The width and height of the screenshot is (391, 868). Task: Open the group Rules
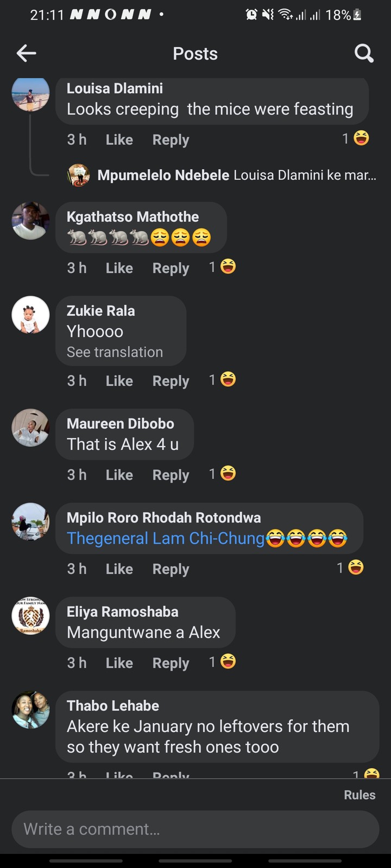click(x=360, y=795)
